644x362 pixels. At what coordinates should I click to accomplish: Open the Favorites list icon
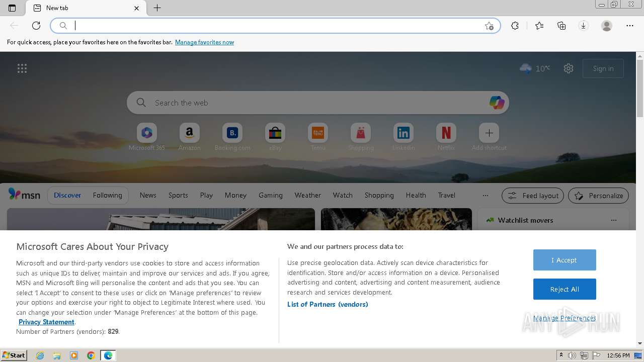click(x=539, y=26)
